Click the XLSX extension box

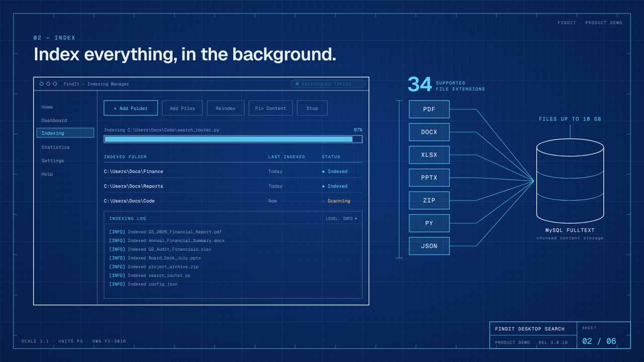point(429,155)
